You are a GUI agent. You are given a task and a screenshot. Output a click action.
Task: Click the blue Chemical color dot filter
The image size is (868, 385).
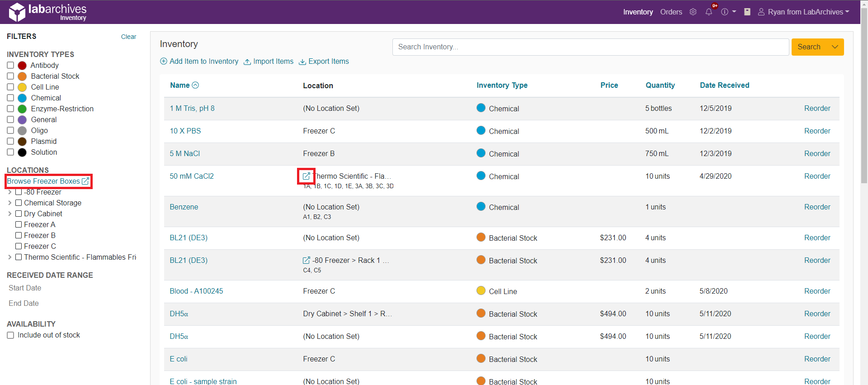coord(22,98)
